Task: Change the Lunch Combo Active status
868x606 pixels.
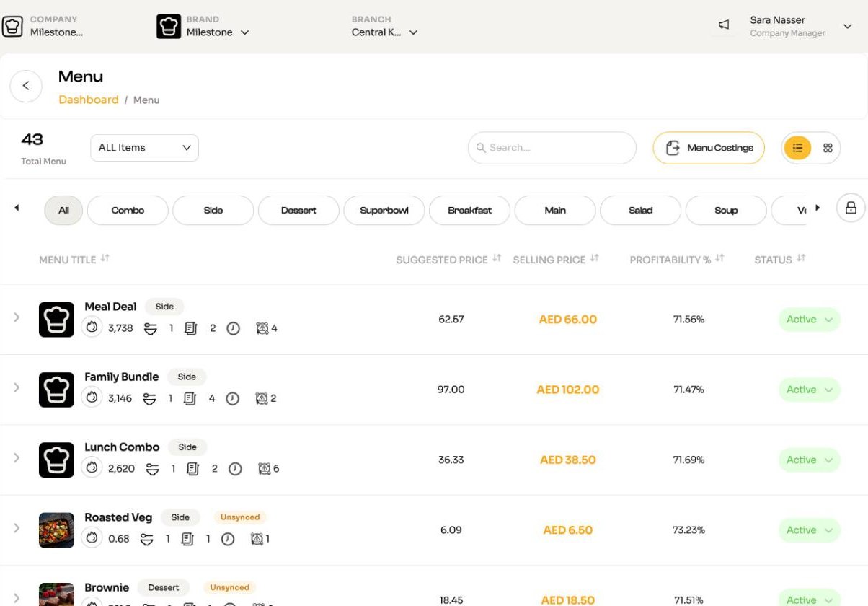Action: pos(810,460)
